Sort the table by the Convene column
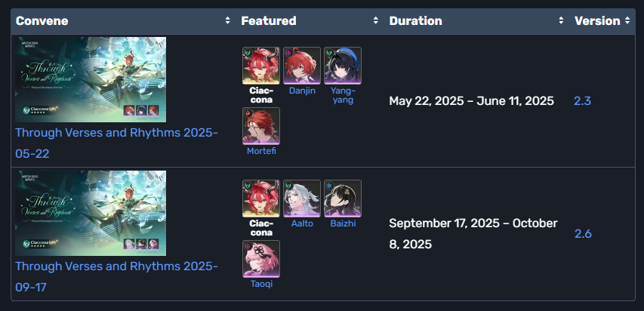 (227, 20)
